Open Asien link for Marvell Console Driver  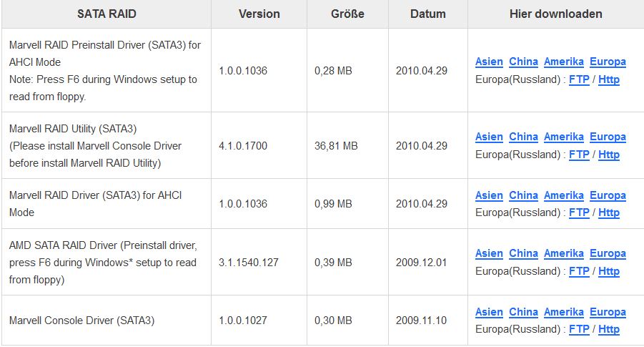(x=489, y=312)
